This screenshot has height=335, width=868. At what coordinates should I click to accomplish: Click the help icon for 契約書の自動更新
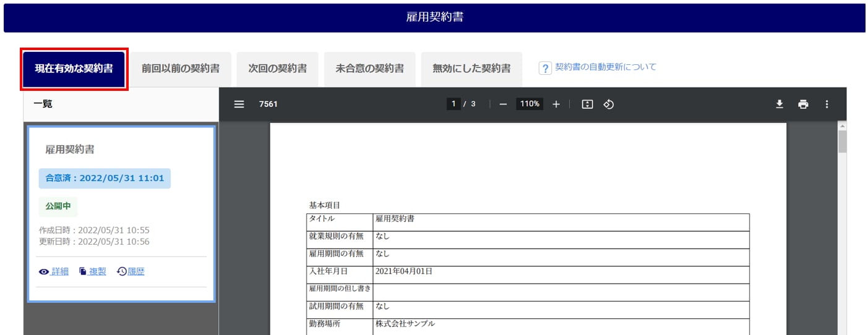click(544, 68)
